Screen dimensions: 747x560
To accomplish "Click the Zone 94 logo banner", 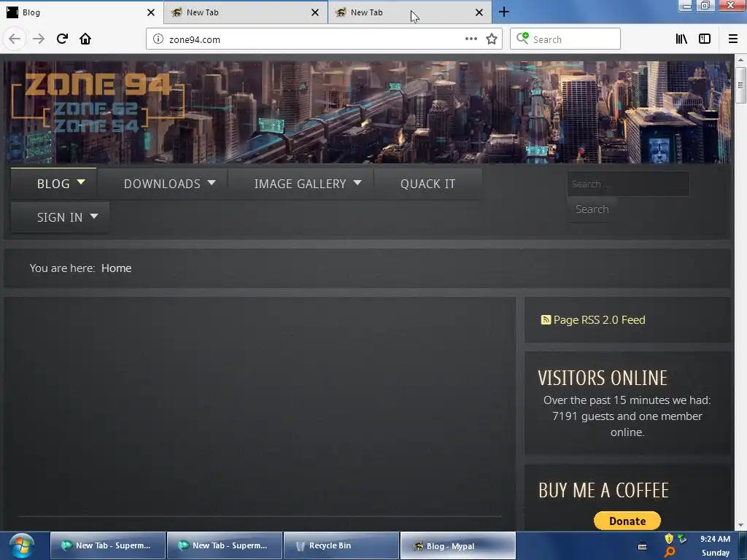I will point(98,103).
